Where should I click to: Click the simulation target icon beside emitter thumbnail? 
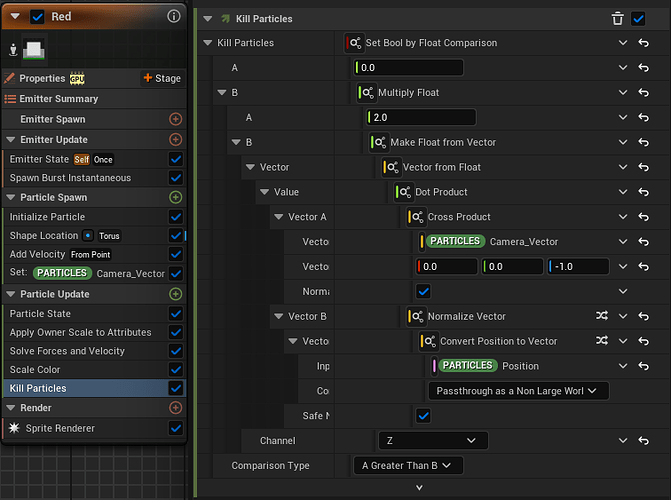pyautogui.click(x=13, y=50)
